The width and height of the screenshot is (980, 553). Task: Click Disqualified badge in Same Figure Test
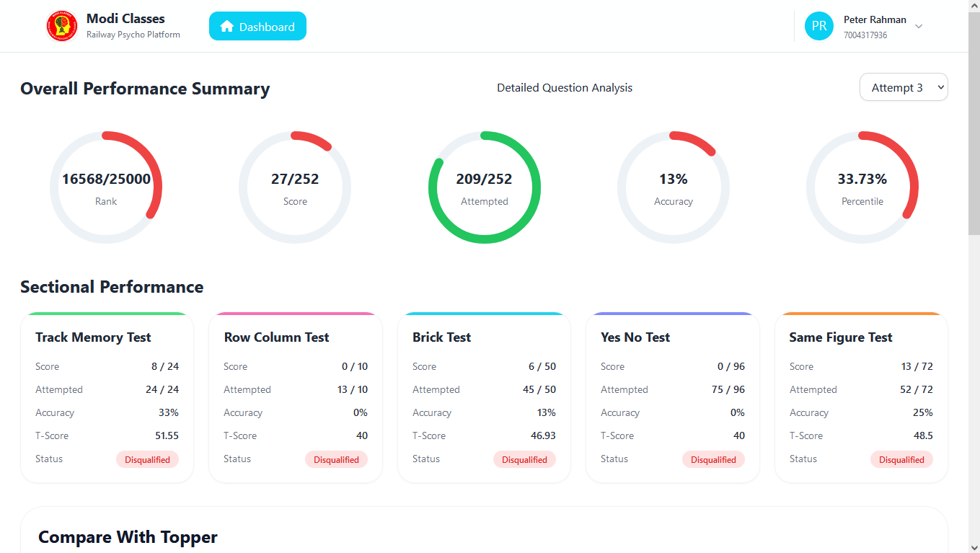[x=901, y=459]
